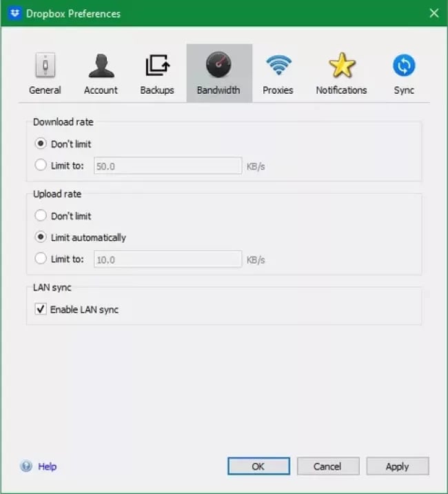Close the Dropbox Preferences window
Image resolution: width=448 pixels, height=494 pixels.
coord(434,13)
